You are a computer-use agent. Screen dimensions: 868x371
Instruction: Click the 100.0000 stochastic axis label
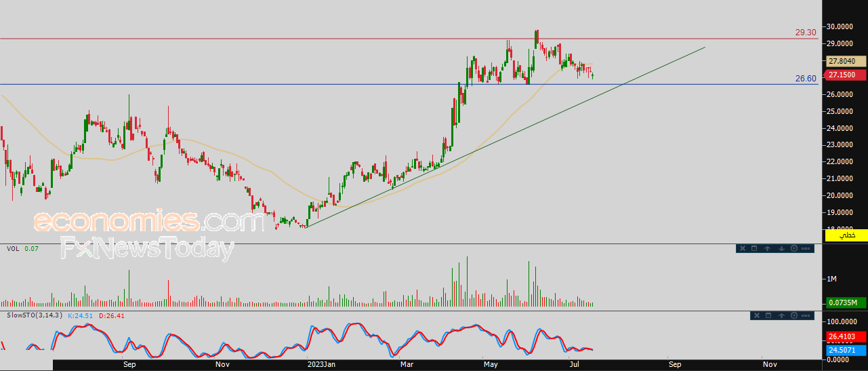tap(841, 321)
